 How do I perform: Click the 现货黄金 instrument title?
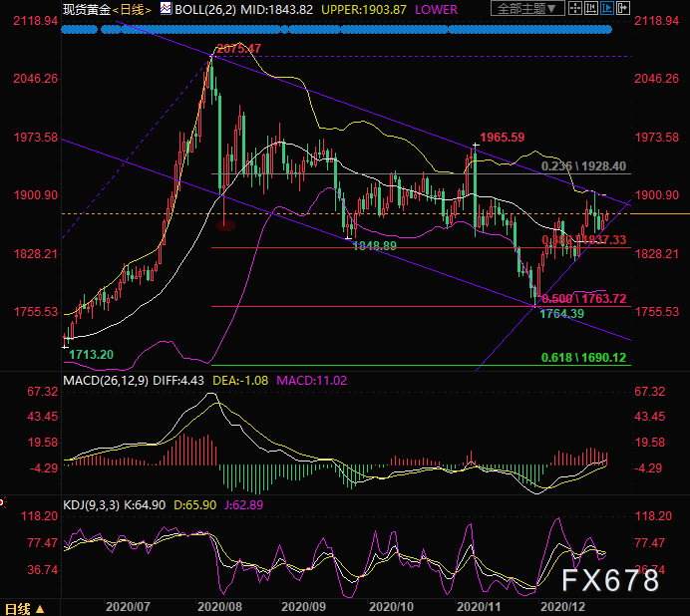point(85,9)
